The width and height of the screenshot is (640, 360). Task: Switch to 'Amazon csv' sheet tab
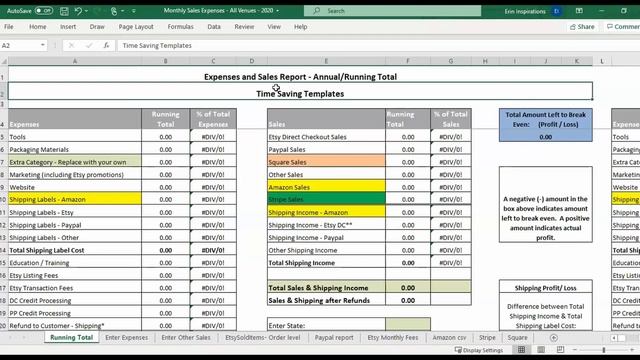[x=449, y=338]
